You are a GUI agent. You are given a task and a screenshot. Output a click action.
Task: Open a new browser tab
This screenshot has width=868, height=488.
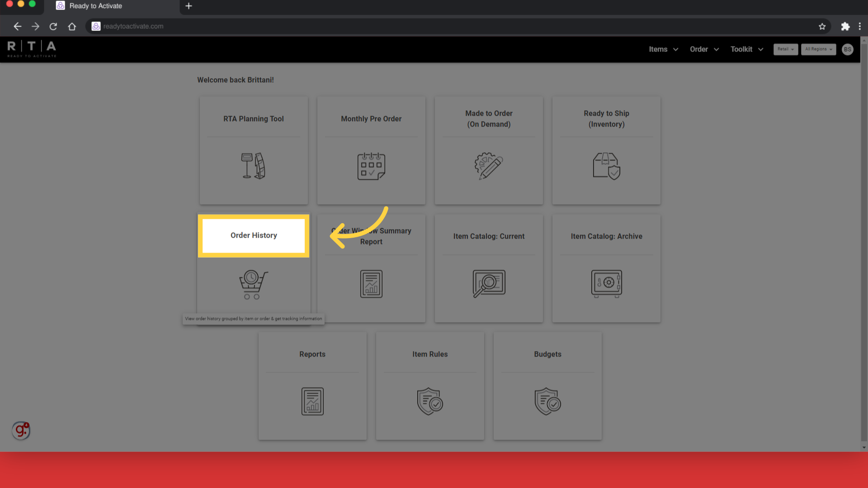(x=189, y=6)
